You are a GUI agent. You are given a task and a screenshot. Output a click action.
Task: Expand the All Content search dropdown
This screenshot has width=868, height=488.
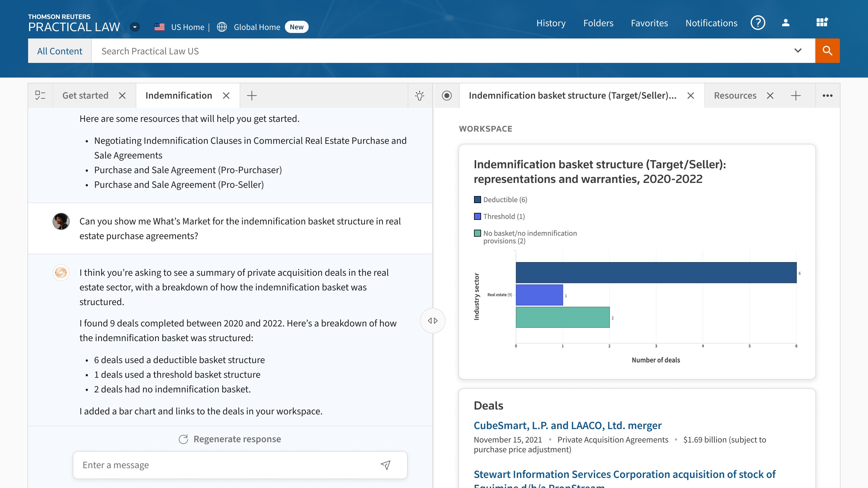[x=60, y=51]
